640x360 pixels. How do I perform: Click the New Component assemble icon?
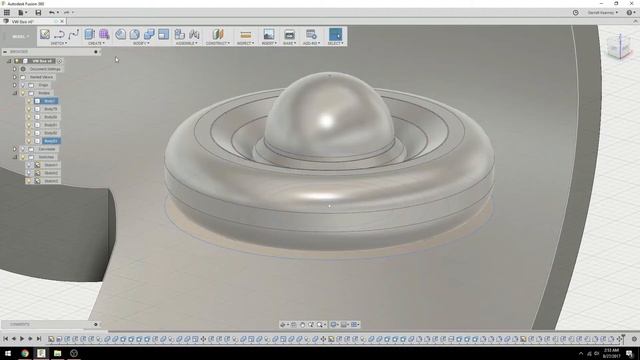point(180,34)
